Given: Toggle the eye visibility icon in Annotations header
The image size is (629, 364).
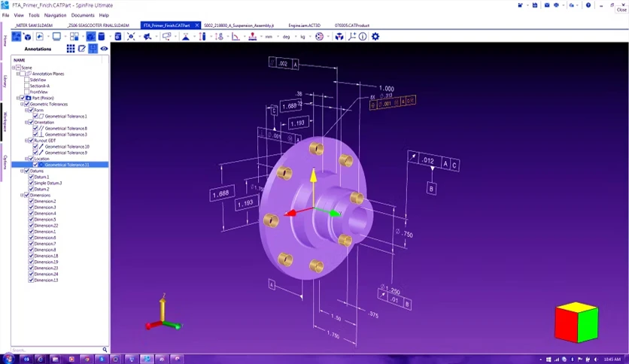Looking at the screenshot, I should point(105,48).
